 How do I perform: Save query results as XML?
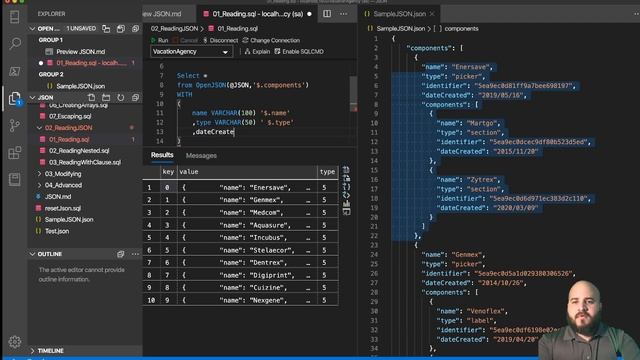346,195
